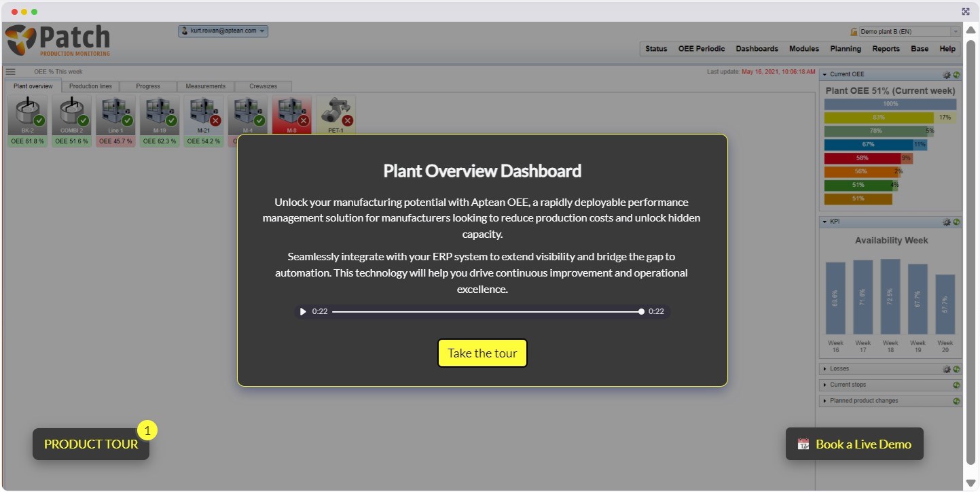Switch to the Progress tab
This screenshot has width=980, height=492.
tap(148, 86)
